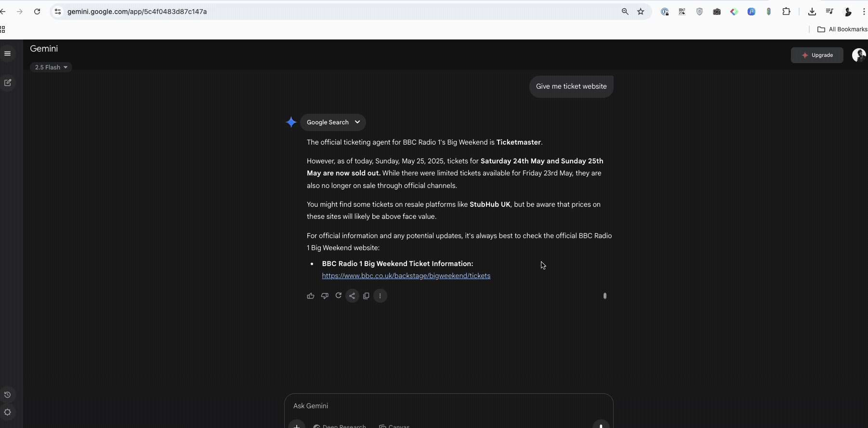The width and height of the screenshot is (868, 428).
Task: Click the Gemini title text
Action: [44, 49]
